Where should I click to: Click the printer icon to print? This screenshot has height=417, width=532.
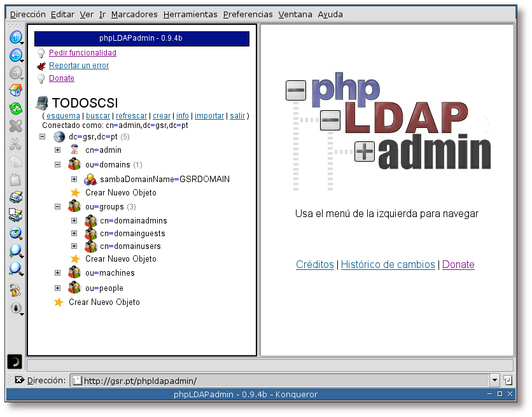click(x=15, y=197)
